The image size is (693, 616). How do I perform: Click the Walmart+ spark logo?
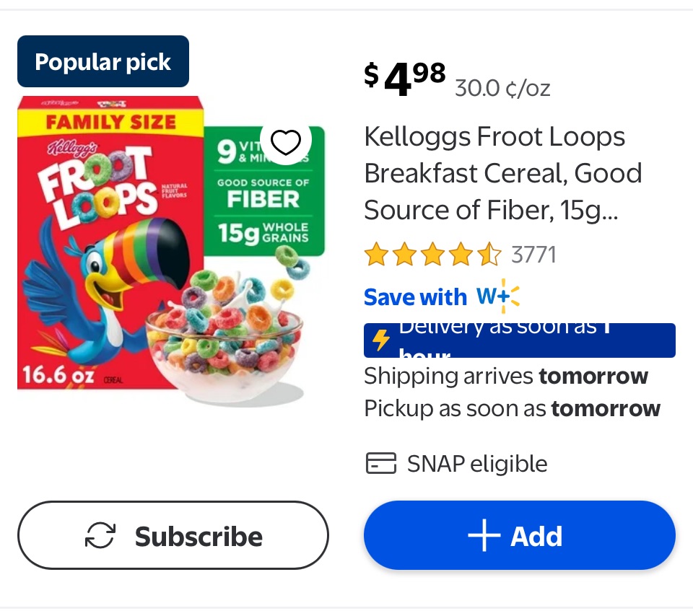[x=498, y=296]
